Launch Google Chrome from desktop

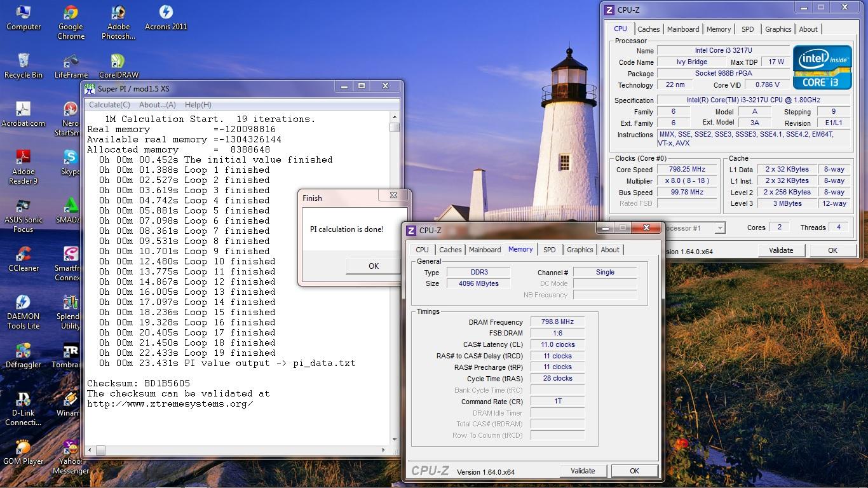point(71,22)
